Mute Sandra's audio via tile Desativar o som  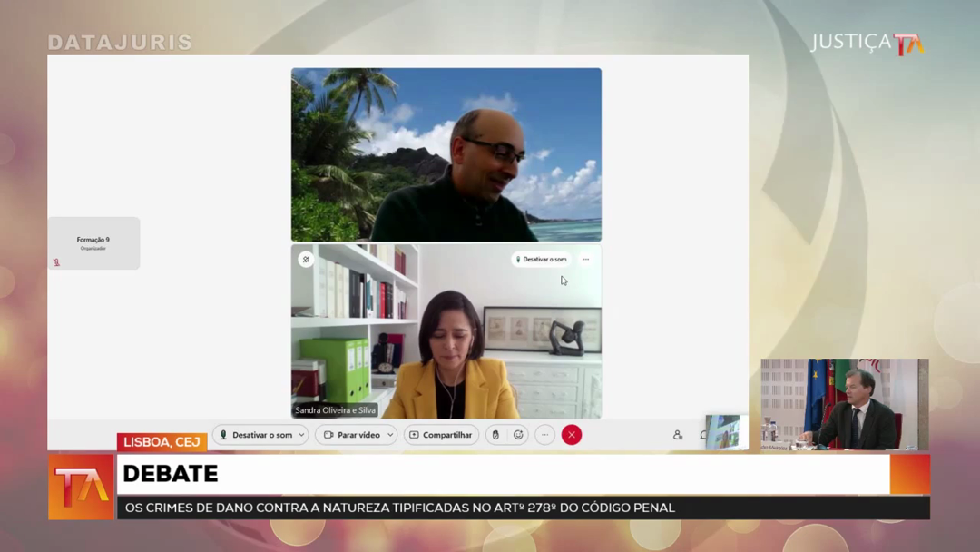[x=541, y=260]
